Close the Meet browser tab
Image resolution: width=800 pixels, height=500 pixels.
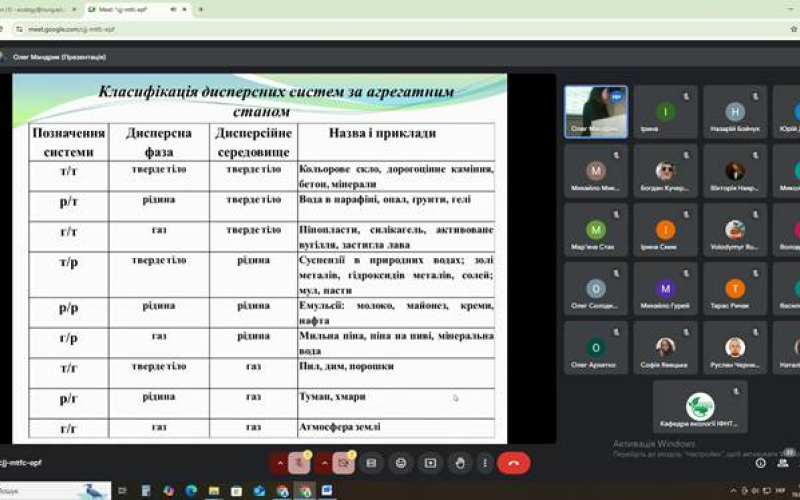point(184,9)
